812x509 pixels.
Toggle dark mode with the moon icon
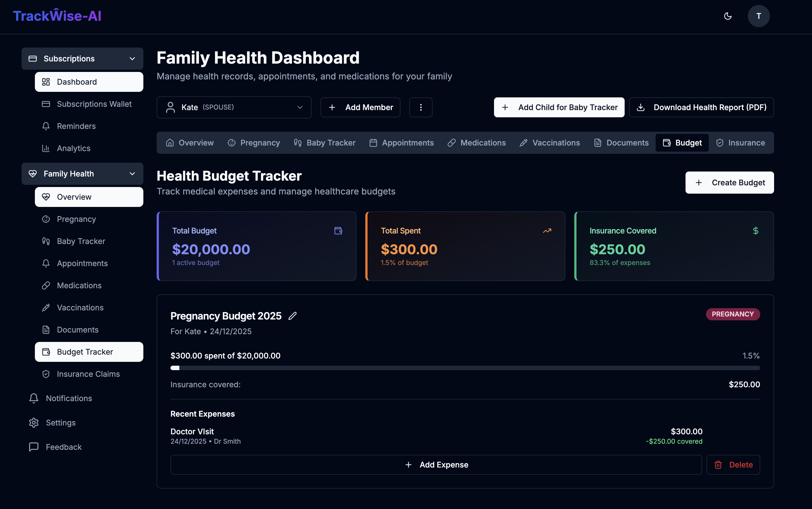pos(728,16)
